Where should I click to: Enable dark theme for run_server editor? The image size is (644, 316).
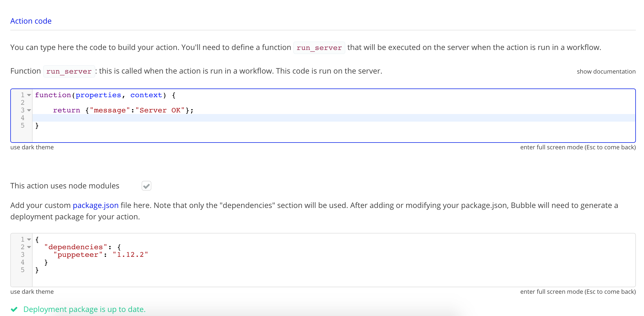32,147
